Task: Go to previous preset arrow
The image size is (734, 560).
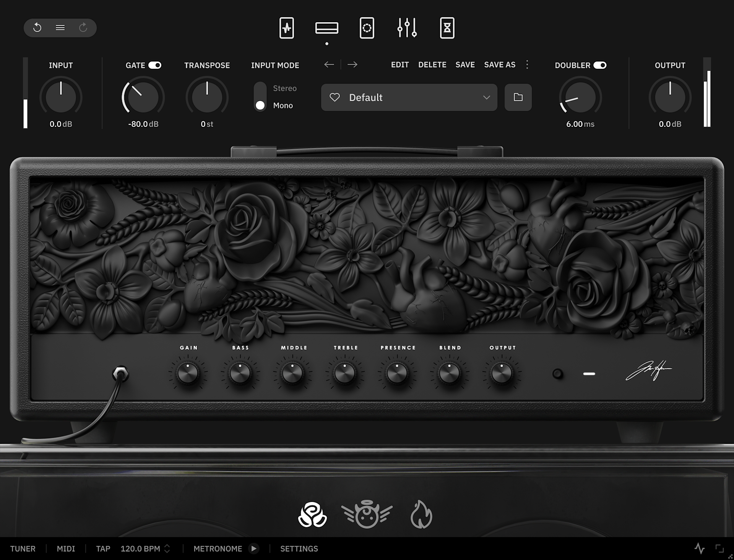Action: coord(329,65)
